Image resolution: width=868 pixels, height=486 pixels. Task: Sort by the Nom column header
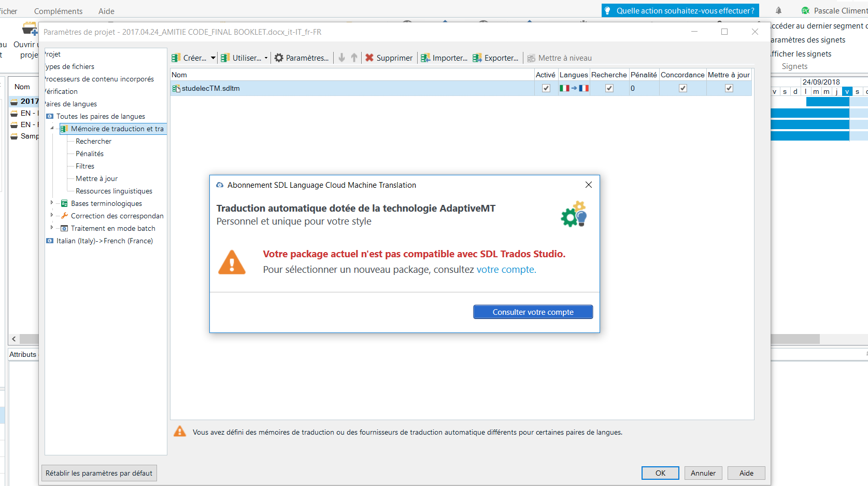pos(352,75)
